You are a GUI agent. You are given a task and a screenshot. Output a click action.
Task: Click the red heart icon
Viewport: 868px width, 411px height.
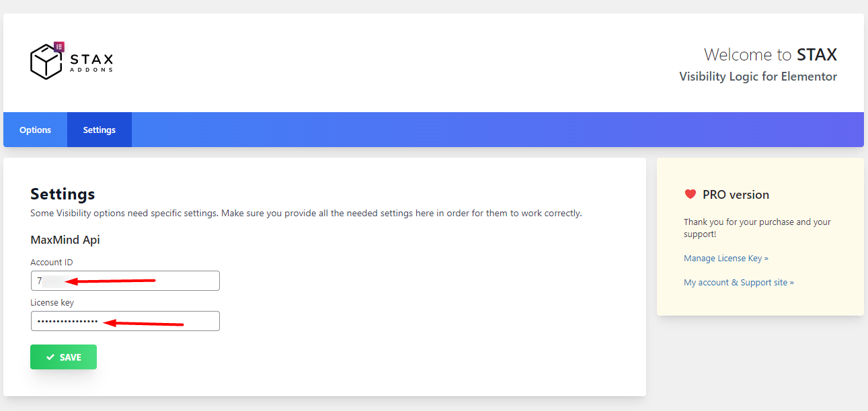coord(690,195)
